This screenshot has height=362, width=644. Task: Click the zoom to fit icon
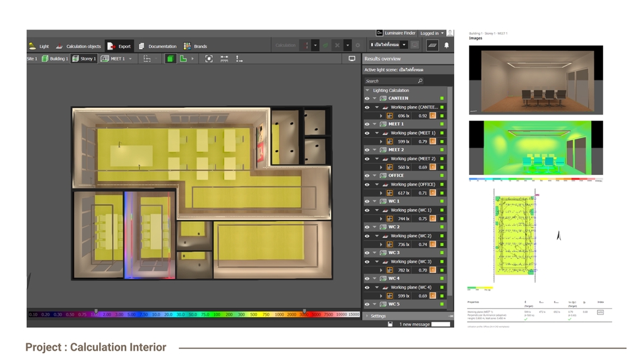pyautogui.click(x=209, y=59)
